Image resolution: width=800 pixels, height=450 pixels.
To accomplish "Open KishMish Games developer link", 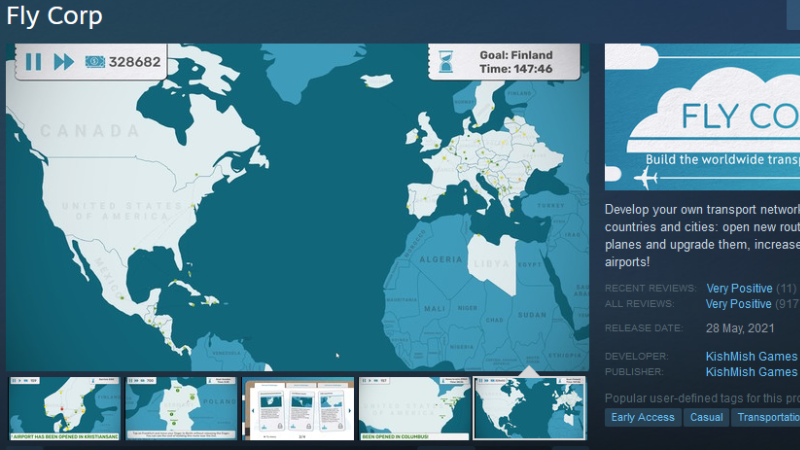I will [x=751, y=356].
